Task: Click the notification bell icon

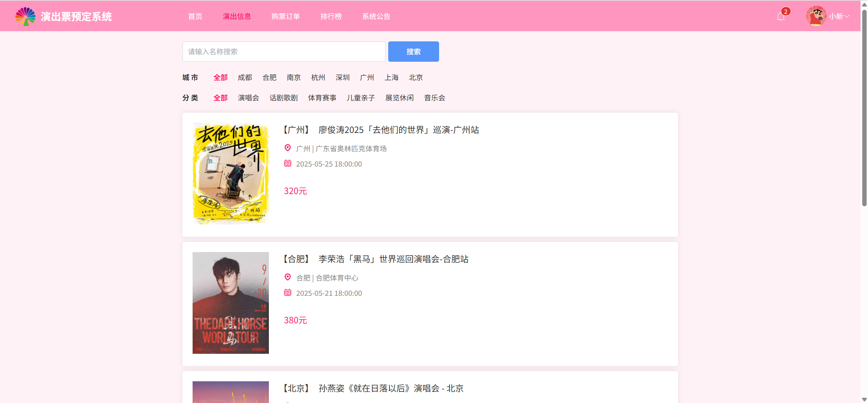Action: [x=781, y=17]
